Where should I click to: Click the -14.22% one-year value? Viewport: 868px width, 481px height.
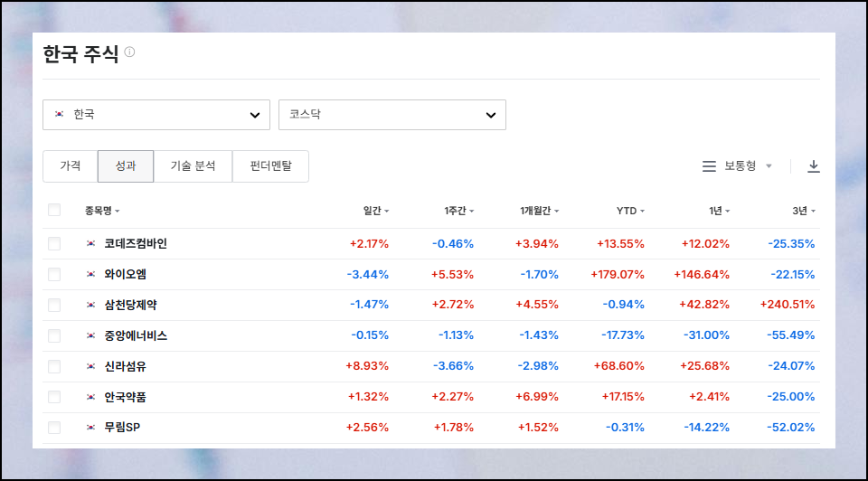click(x=706, y=428)
